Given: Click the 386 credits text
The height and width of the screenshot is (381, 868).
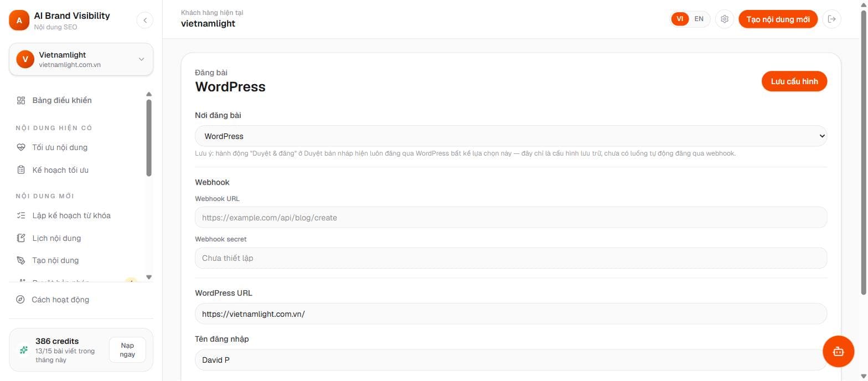Looking at the screenshot, I should (x=57, y=341).
